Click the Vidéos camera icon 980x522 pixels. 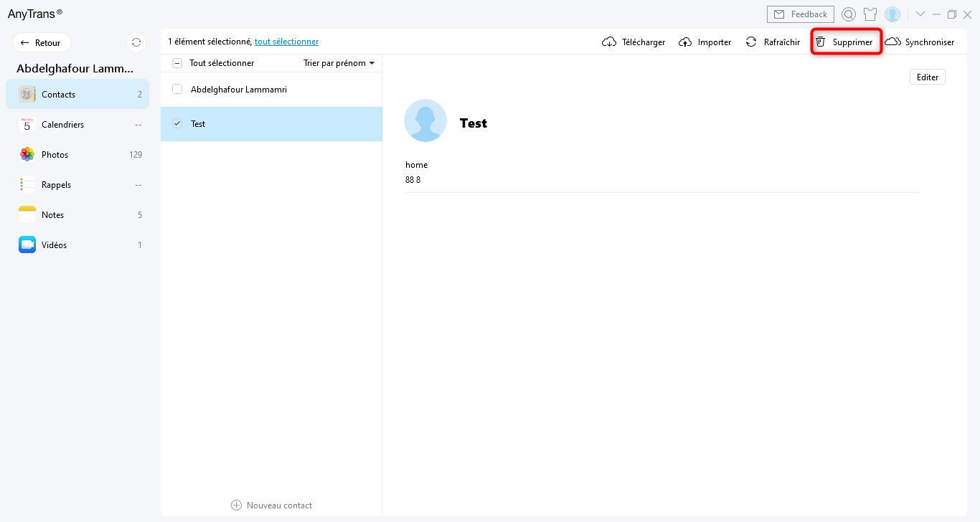click(x=27, y=245)
